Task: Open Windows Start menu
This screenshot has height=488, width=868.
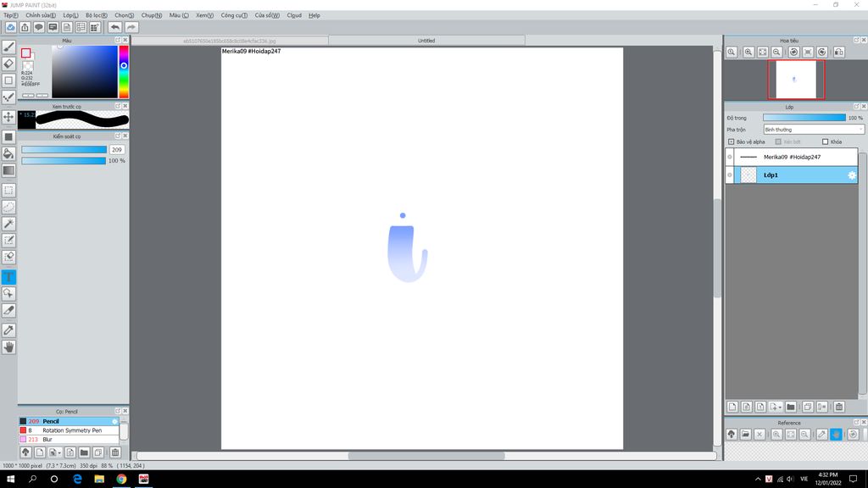Action: 10,480
